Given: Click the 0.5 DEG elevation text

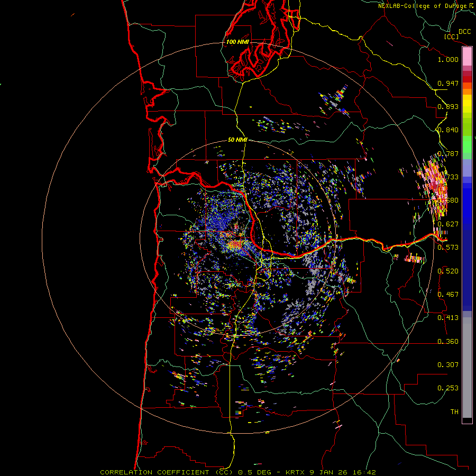Looking at the screenshot, I should click(x=254, y=472).
